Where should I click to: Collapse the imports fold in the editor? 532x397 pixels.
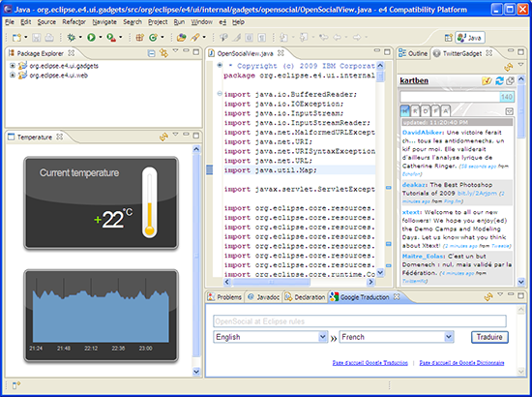click(x=220, y=93)
